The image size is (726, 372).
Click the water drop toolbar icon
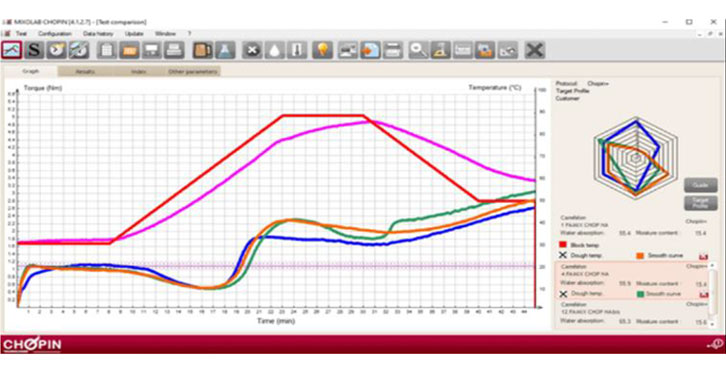click(x=275, y=50)
